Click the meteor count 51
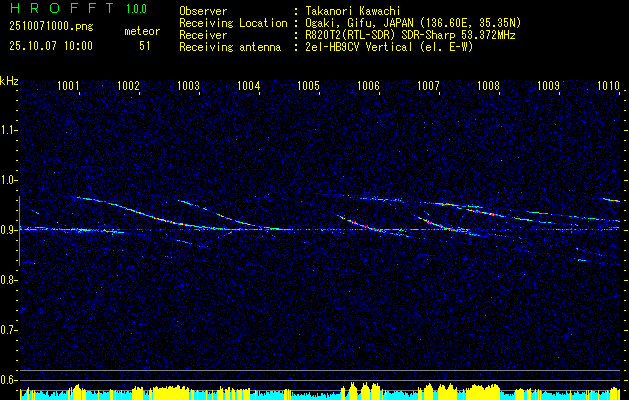This screenshot has height=400, width=629. [145, 46]
